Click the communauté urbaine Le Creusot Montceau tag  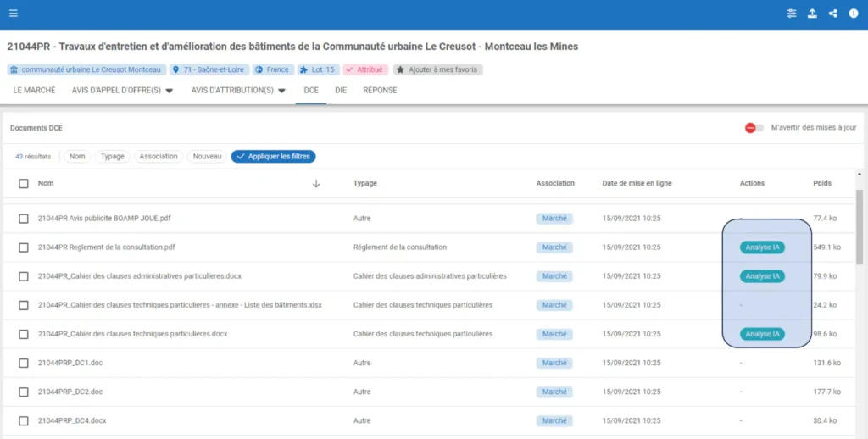pyautogui.click(x=86, y=69)
